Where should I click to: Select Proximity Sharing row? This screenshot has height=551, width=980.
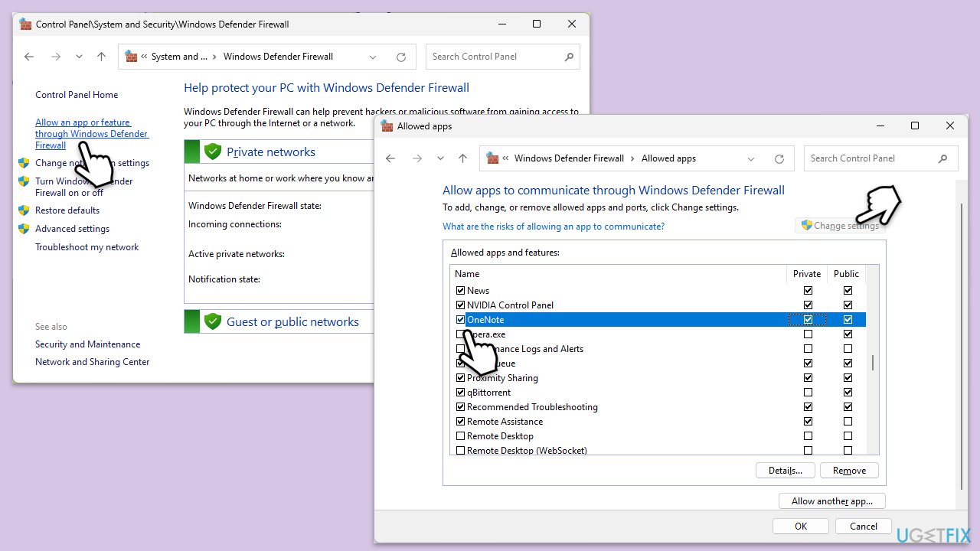coord(658,378)
